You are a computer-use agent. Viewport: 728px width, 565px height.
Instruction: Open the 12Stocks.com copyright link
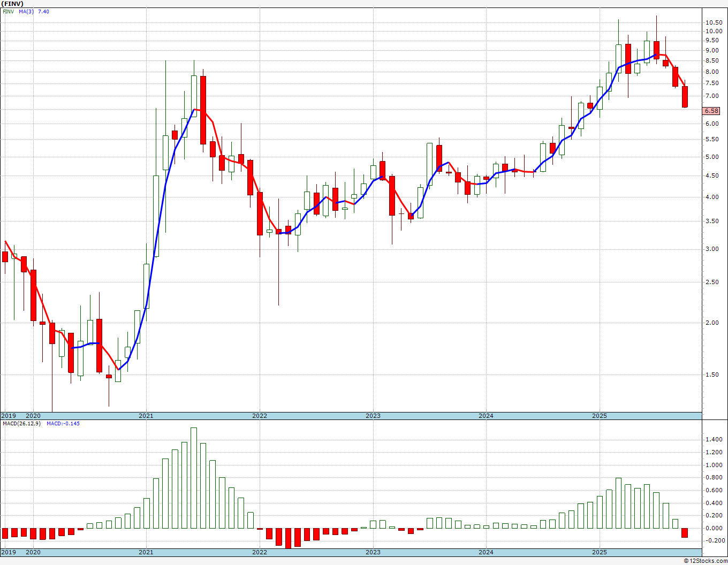pos(706,561)
